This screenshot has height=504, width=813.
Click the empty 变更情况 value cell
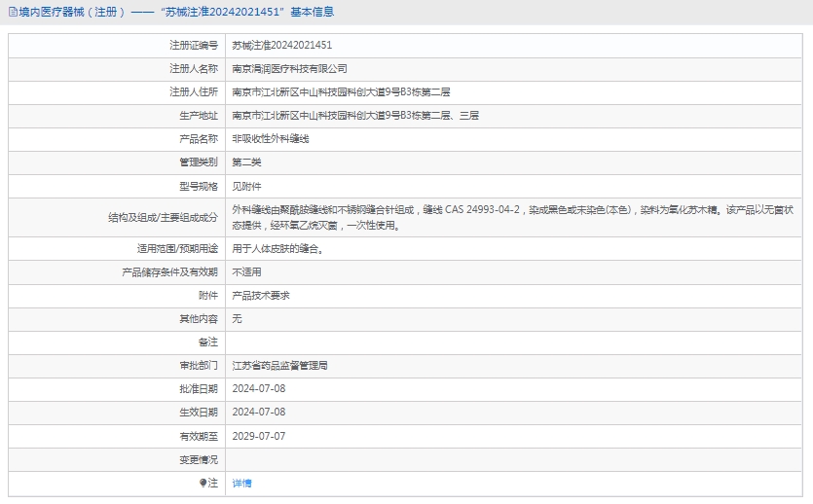click(x=516, y=459)
